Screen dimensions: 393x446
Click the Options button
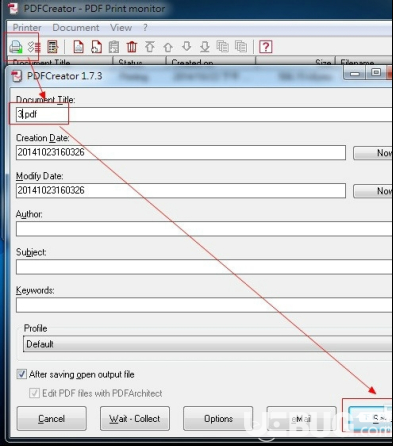218,419
